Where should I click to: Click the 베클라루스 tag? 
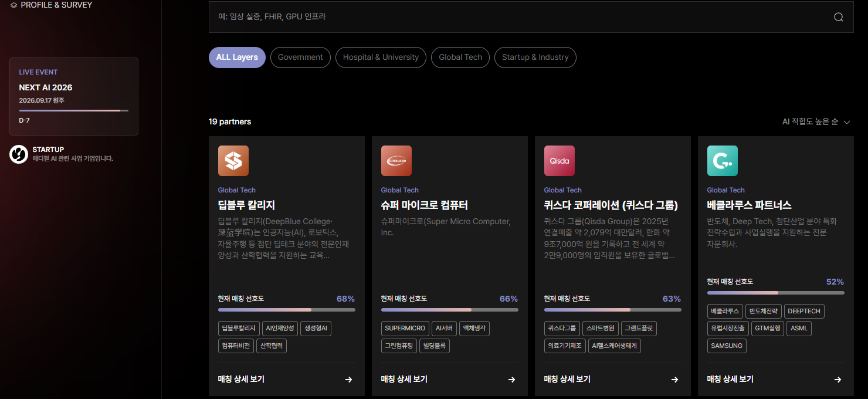[x=725, y=311]
